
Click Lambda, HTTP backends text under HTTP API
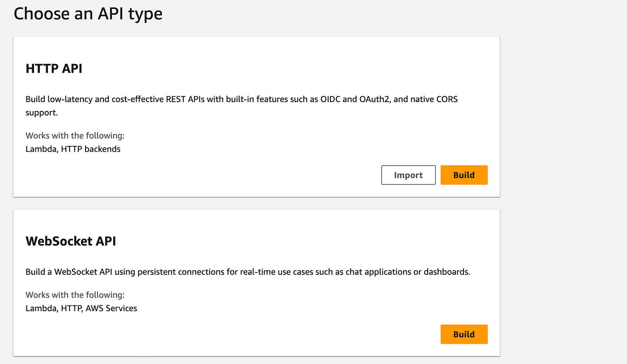click(x=73, y=149)
